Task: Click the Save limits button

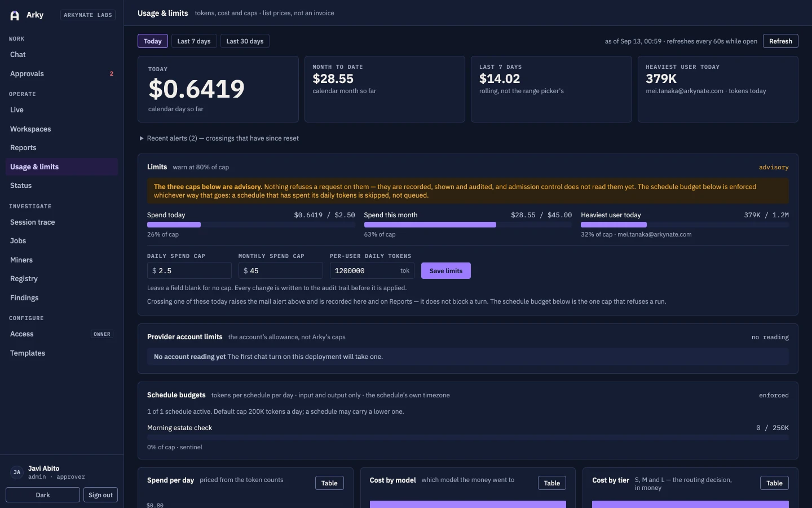Action: [446, 271]
